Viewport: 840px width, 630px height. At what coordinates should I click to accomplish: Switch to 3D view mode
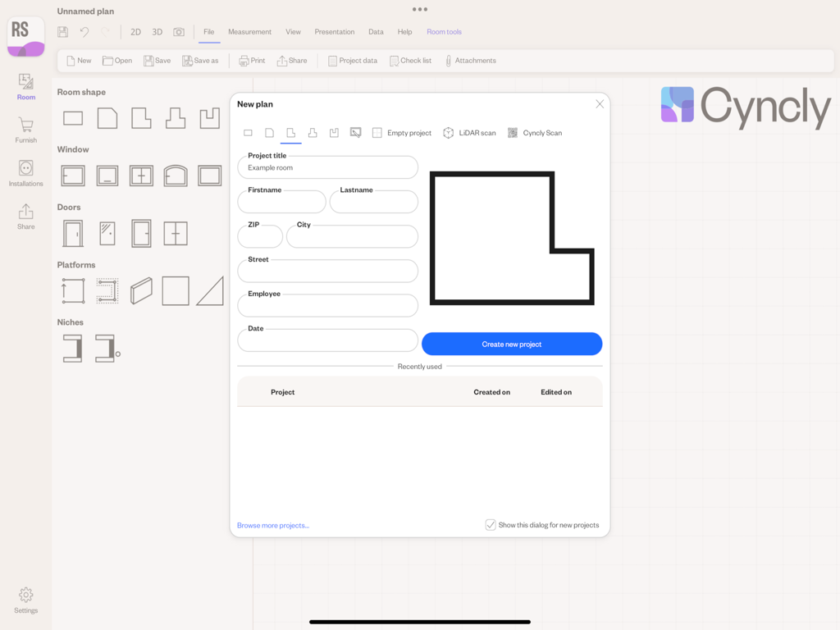tap(157, 31)
